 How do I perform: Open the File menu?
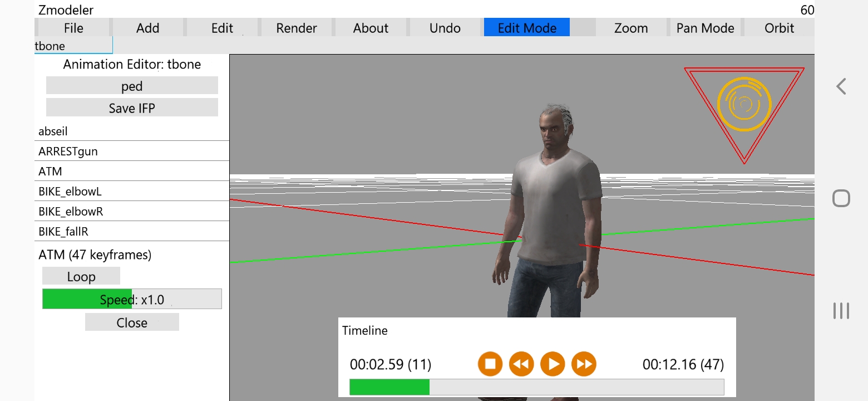click(73, 28)
